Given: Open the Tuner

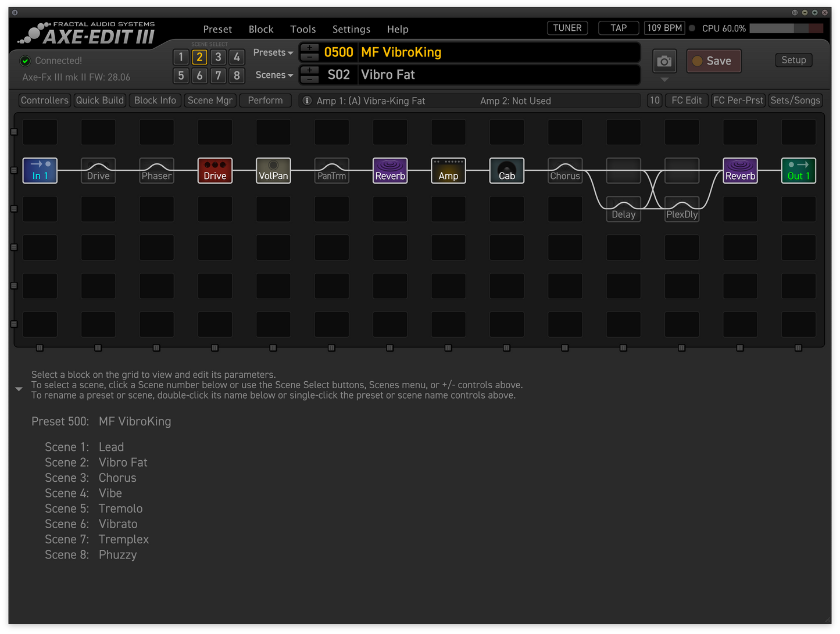Looking at the screenshot, I should [x=567, y=27].
